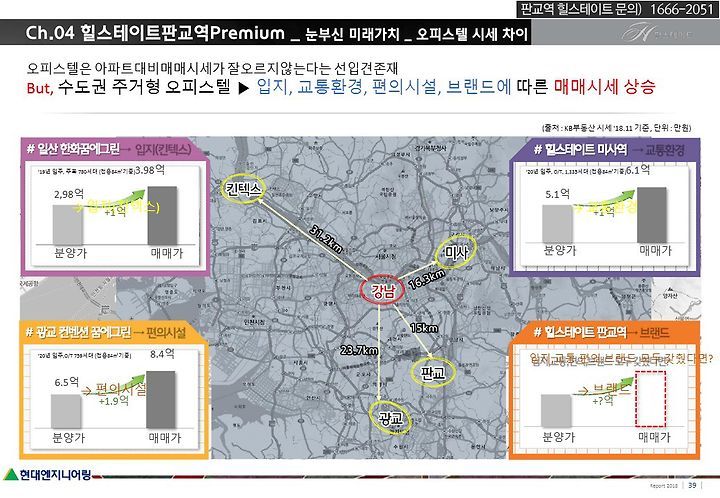Viewport: 720px width, 498px height.
Task: Click the blue '입지, 교통환경, 편의시설, 브랜드에' text
Action: point(384,86)
